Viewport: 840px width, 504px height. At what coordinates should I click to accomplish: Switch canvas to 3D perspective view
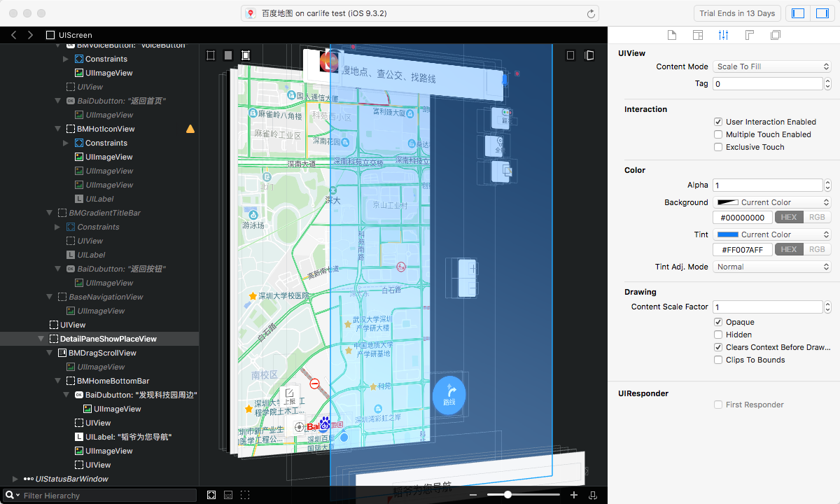coord(589,55)
